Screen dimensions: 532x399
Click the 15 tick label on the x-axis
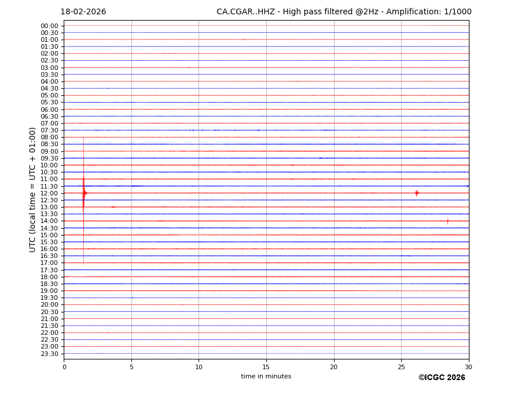tap(266, 367)
